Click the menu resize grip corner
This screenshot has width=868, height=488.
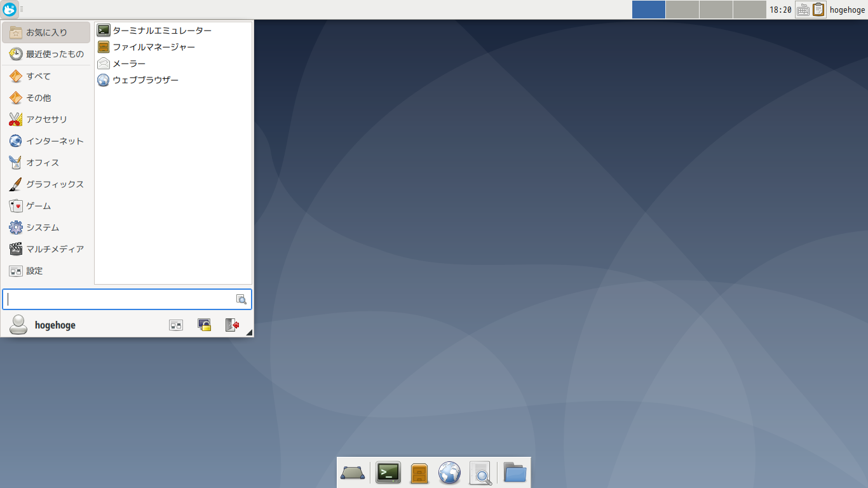pos(249,332)
